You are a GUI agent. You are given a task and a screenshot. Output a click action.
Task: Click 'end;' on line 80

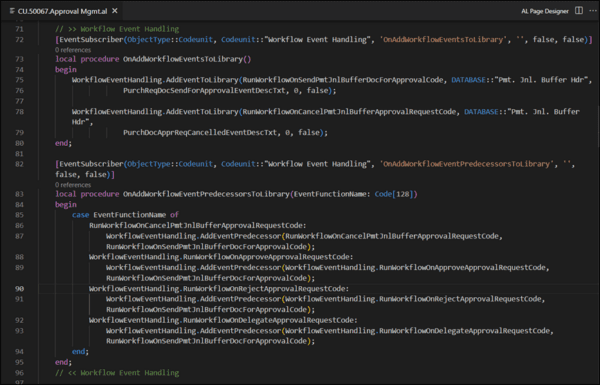(x=63, y=143)
